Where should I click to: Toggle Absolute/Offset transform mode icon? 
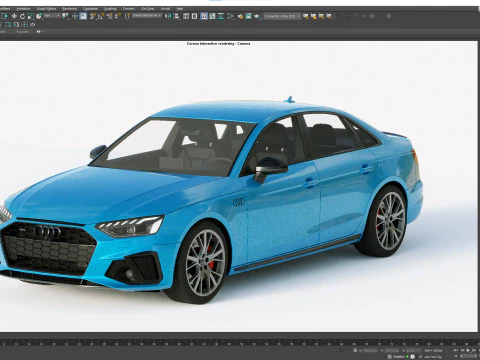click(355, 350)
